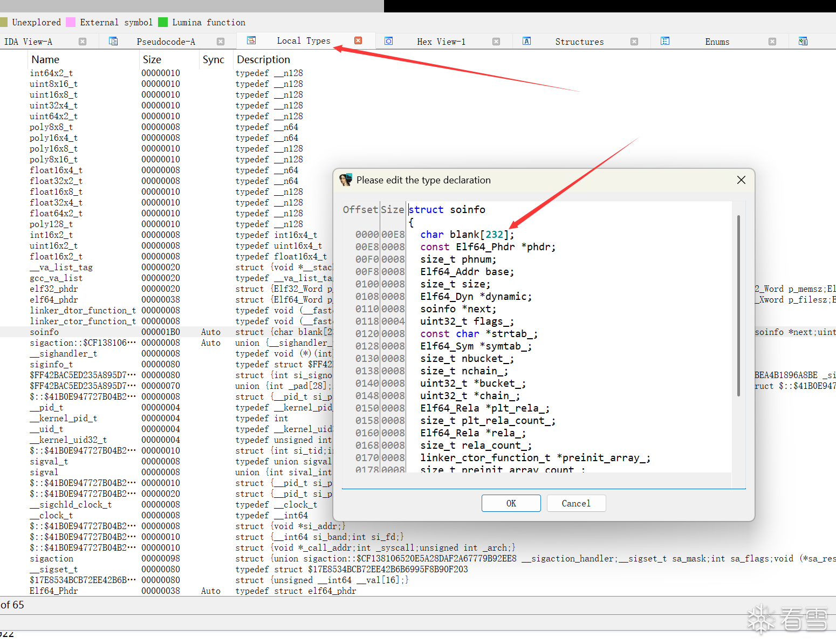This screenshot has width=836, height=644.
Task: Click the 'const Elf64_Phdr *phdr;' line
Action: tap(488, 247)
